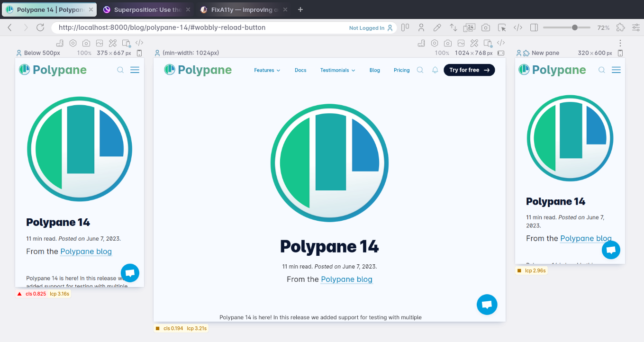Expand Features menu in the center pane
This screenshot has width=644, height=342.
click(267, 70)
